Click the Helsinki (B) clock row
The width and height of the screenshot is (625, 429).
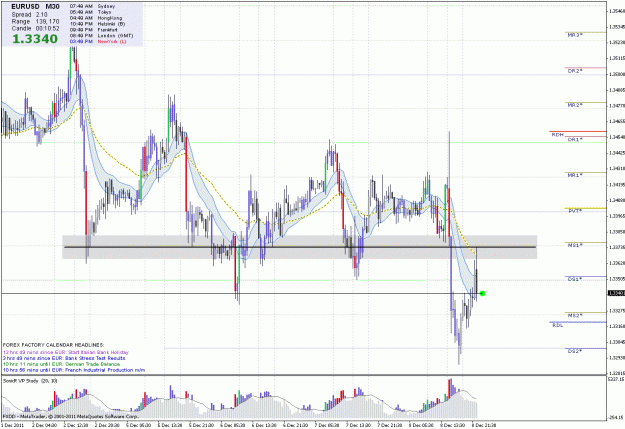click(x=97, y=24)
